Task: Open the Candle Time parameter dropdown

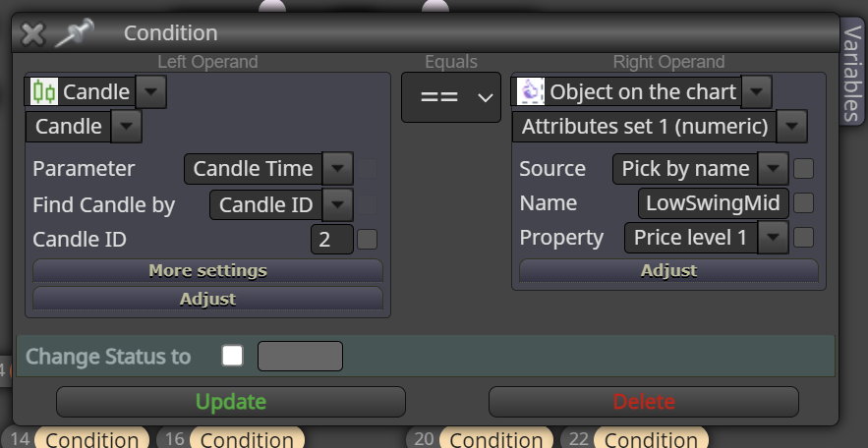Action: coord(338,169)
